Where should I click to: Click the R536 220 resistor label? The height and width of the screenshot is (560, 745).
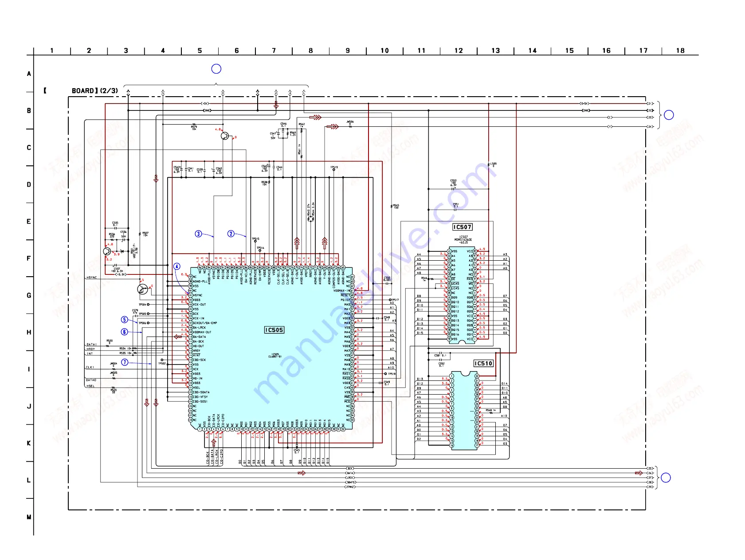[112, 235]
